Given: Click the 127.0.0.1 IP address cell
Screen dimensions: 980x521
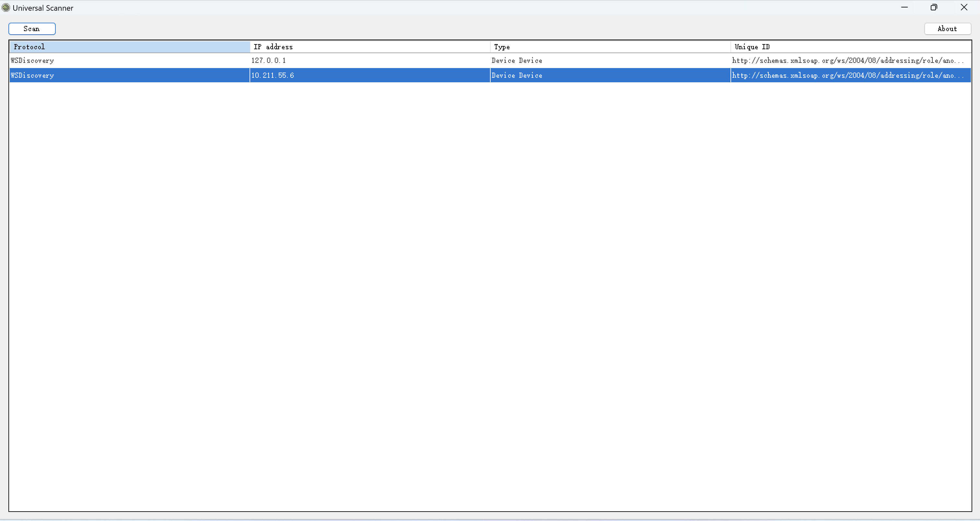Looking at the screenshot, I should (269, 60).
